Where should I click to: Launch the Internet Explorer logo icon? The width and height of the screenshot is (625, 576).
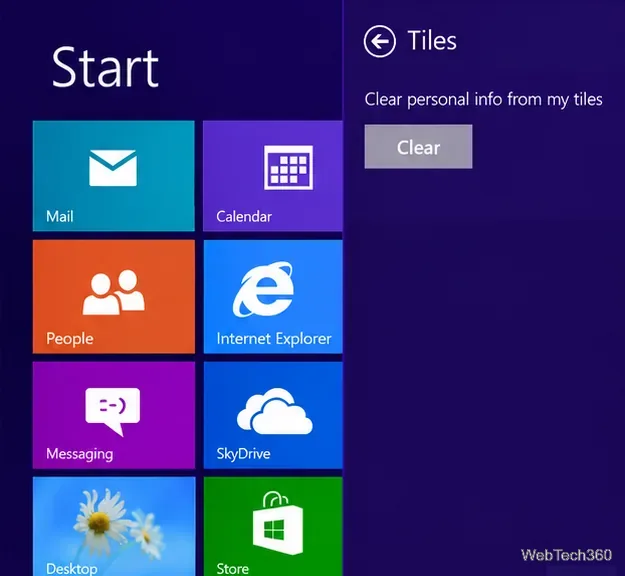(x=263, y=290)
